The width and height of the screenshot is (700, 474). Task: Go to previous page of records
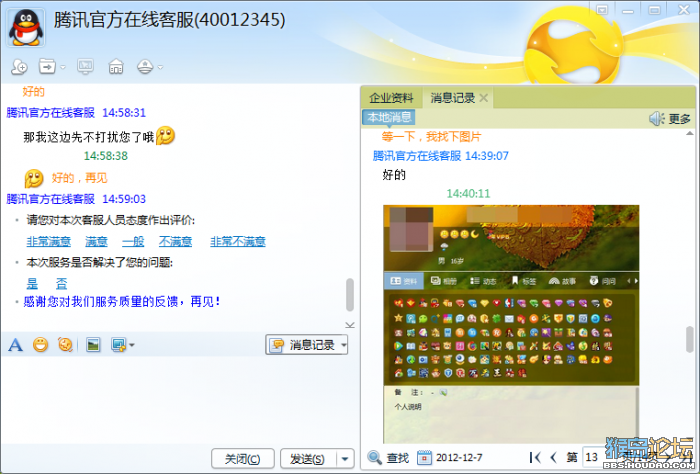554,457
